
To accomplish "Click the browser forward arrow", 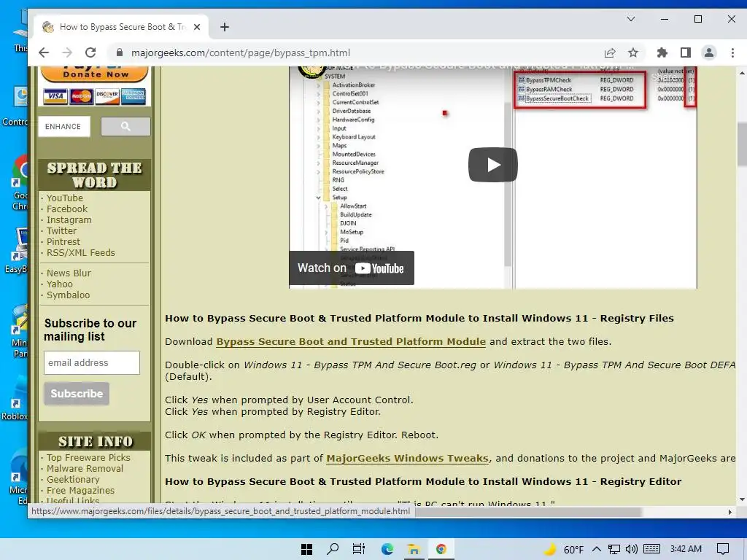I will (x=67, y=52).
